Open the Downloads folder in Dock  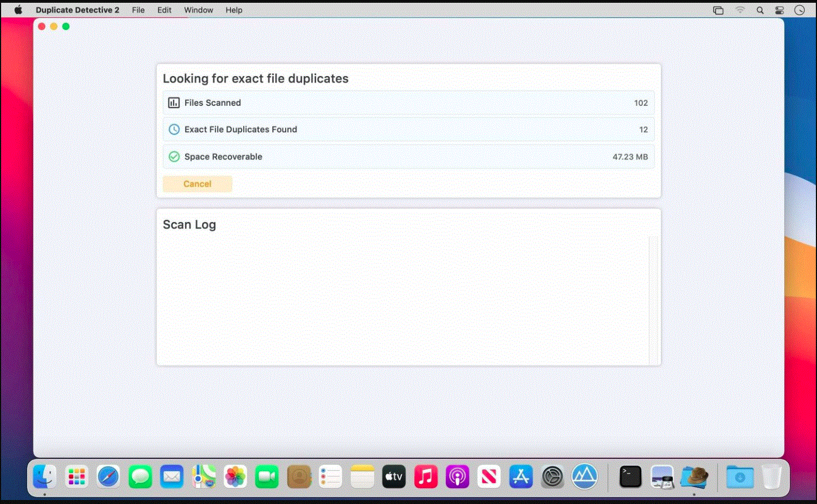click(x=740, y=477)
